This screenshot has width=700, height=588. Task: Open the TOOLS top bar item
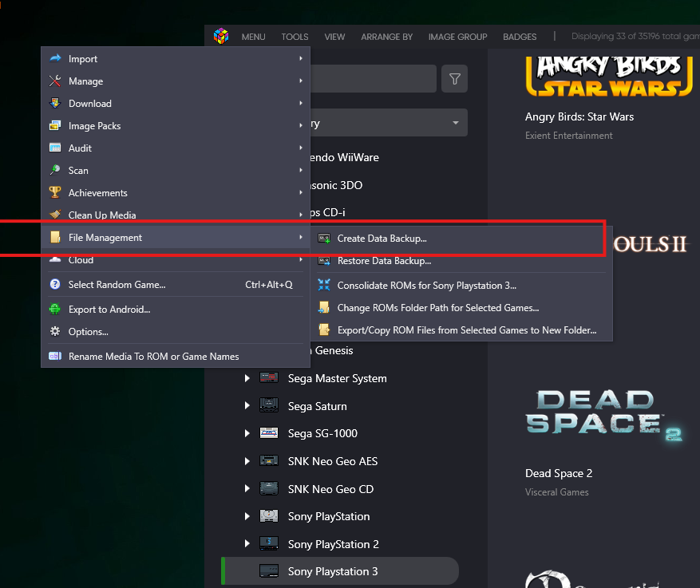pos(295,37)
